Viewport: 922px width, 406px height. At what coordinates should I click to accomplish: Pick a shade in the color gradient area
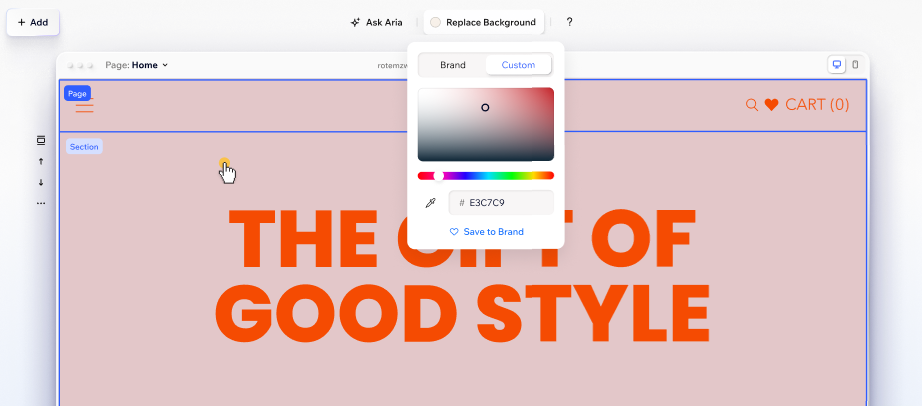(486, 124)
